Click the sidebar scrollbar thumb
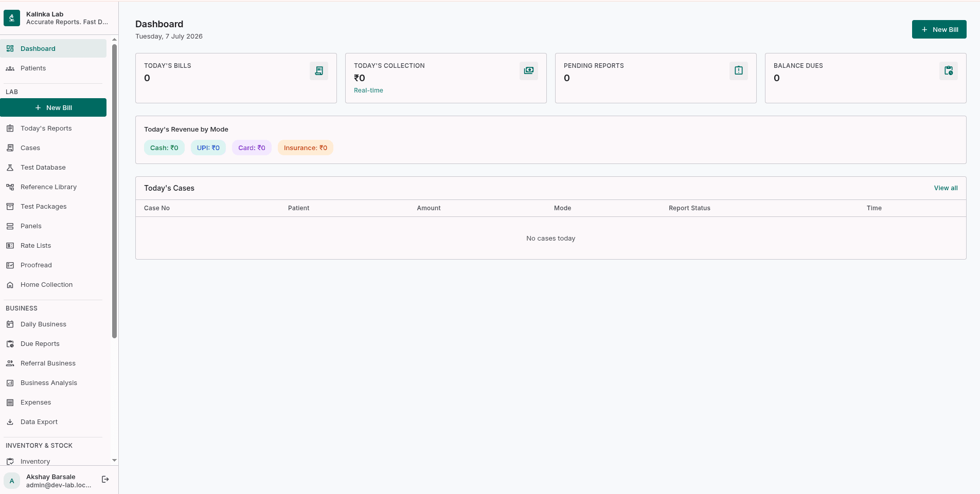 (114, 191)
